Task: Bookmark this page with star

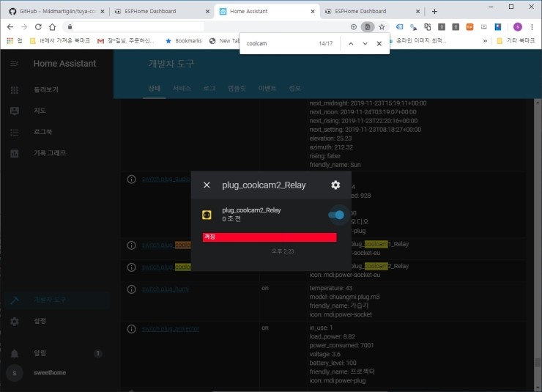Action: click(382, 27)
